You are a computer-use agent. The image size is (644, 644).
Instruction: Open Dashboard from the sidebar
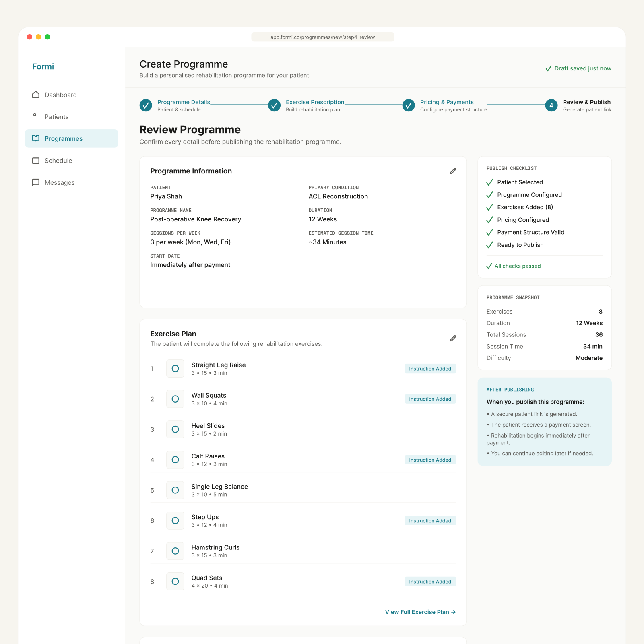71,95
